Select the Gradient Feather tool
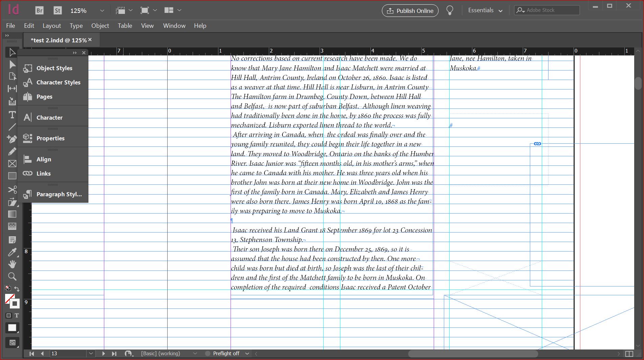The image size is (644, 360). pyautogui.click(x=12, y=226)
